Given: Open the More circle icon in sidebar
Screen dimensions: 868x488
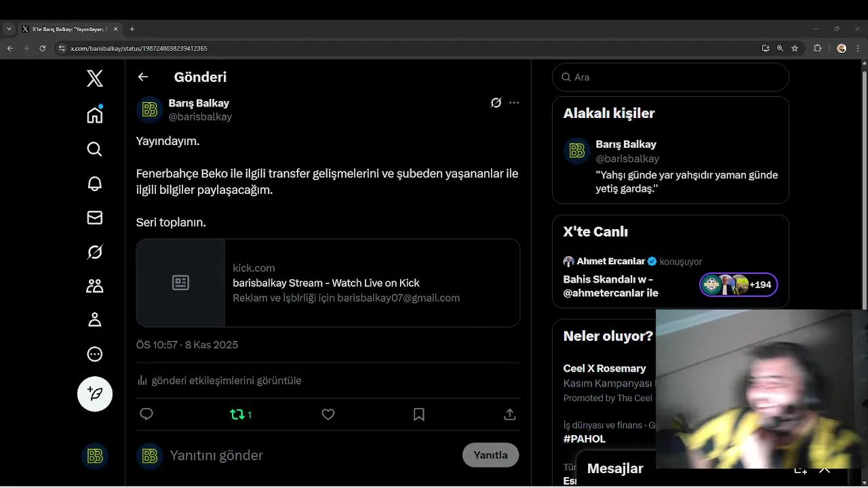Looking at the screenshot, I should (95, 354).
